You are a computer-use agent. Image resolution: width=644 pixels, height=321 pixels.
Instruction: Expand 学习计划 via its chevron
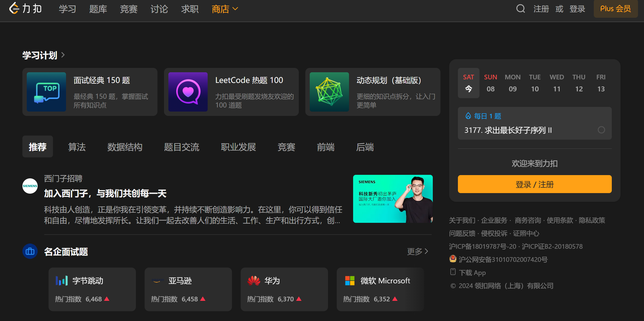coord(63,55)
